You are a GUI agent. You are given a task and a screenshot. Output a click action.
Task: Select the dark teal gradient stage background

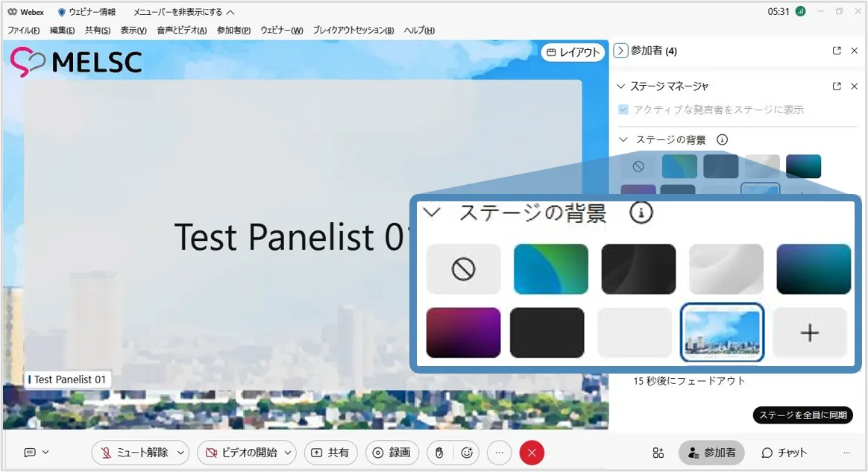click(x=803, y=166)
